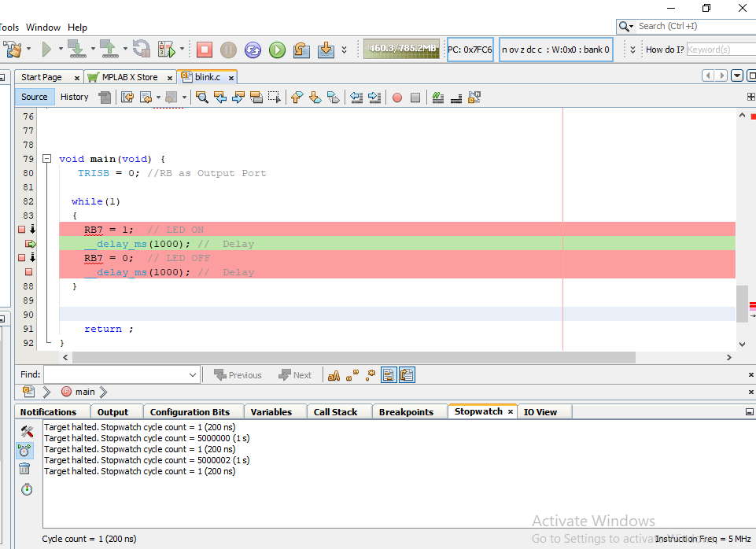
Task: Click the How do I Keyword(s) field
Action: (721, 50)
